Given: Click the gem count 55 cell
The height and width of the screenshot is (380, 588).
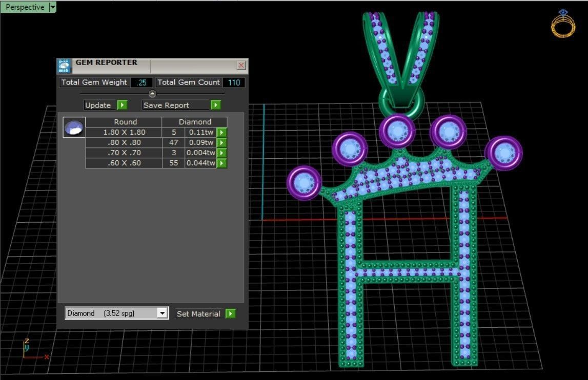Looking at the screenshot, I should click(173, 163).
